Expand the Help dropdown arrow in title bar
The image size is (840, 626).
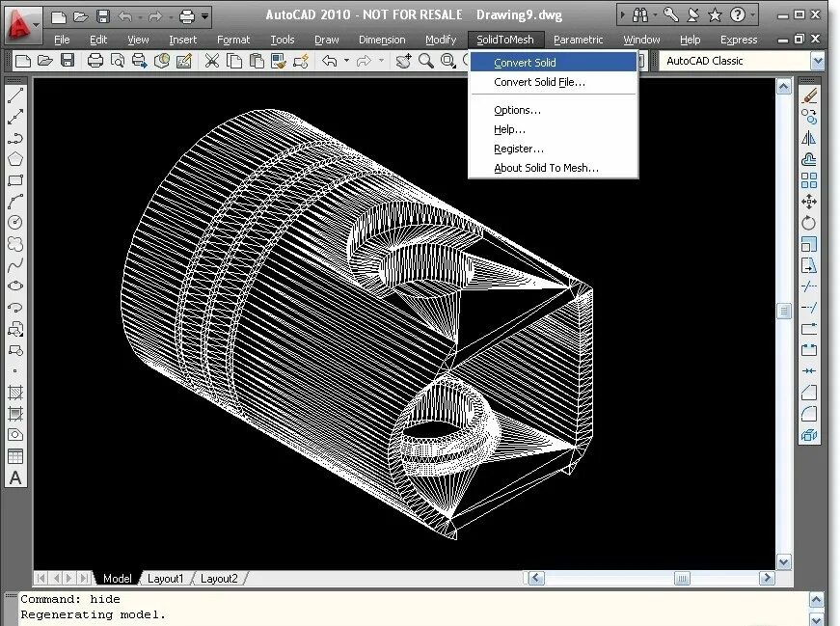tap(752, 15)
